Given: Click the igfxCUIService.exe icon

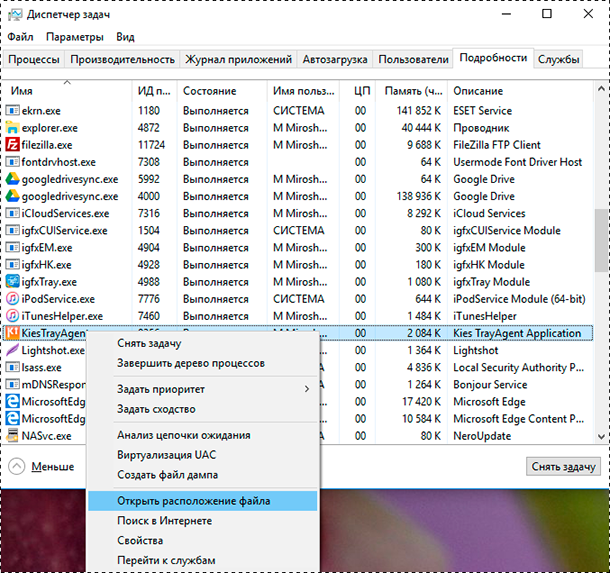Looking at the screenshot, I should pos(12,230).
